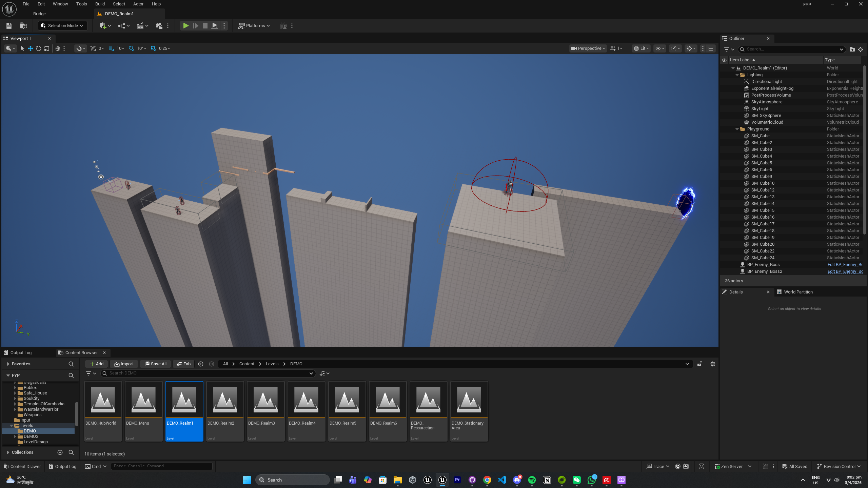Click the green Play button
This screenshot has height=488, width=868.
(185, 26)
